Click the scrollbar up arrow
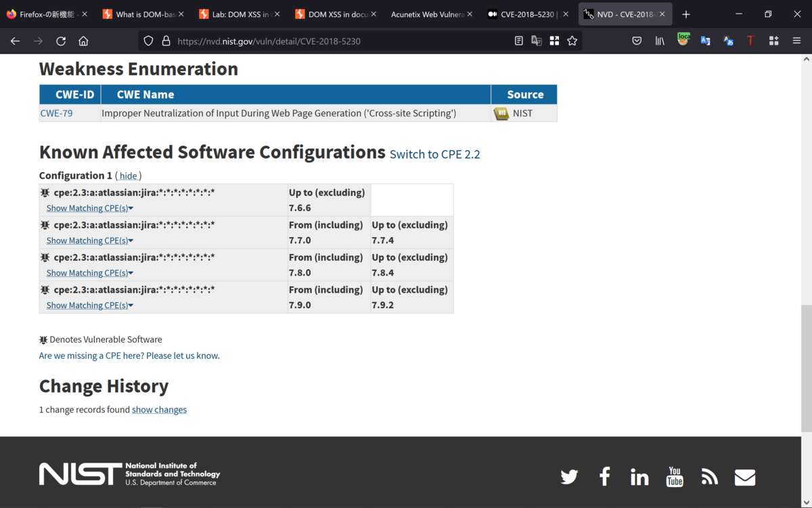 807,59
